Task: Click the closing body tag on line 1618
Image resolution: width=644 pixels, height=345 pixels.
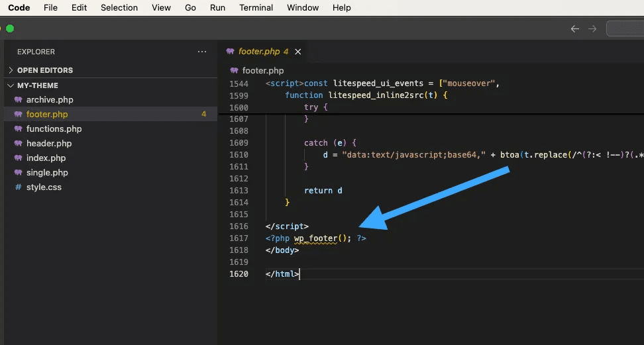Action: coord(282,250)
